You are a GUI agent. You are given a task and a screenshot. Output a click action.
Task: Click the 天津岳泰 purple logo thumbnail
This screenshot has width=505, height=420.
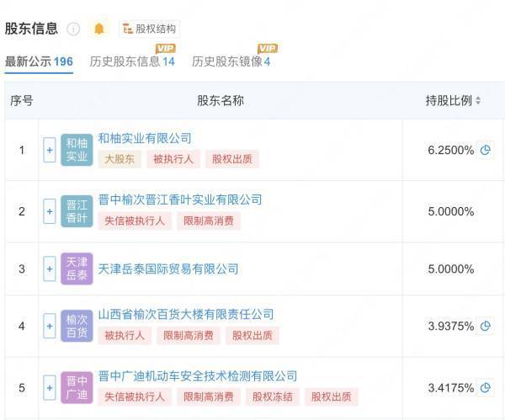(x=77, y=268)
